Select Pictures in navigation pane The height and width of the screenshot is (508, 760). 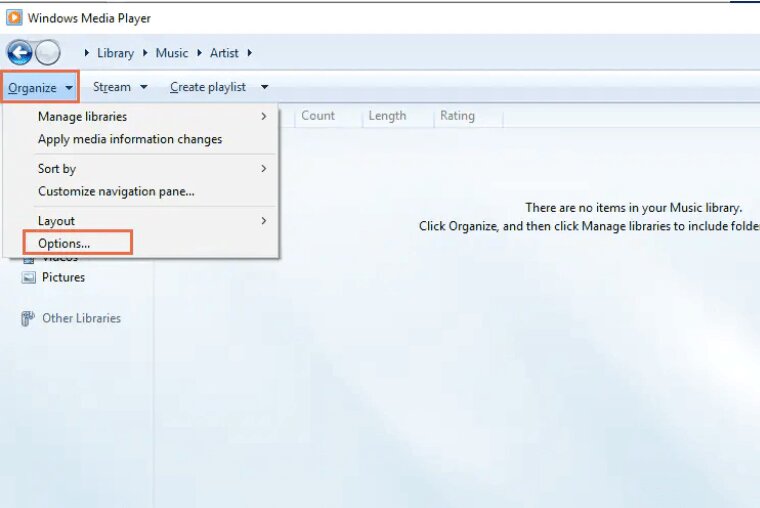point(63,277)
